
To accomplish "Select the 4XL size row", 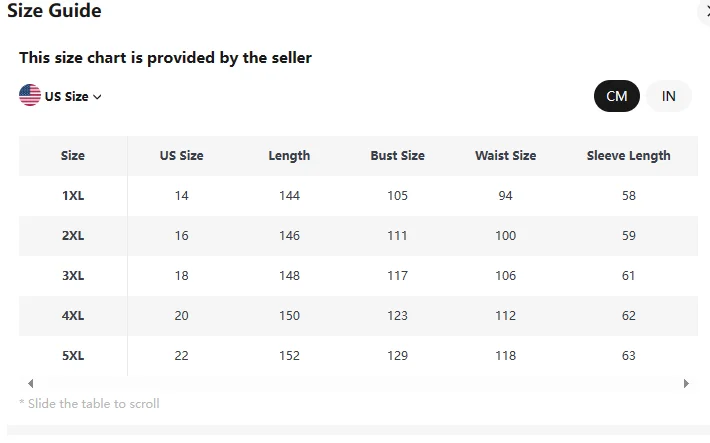I will 73,316.
